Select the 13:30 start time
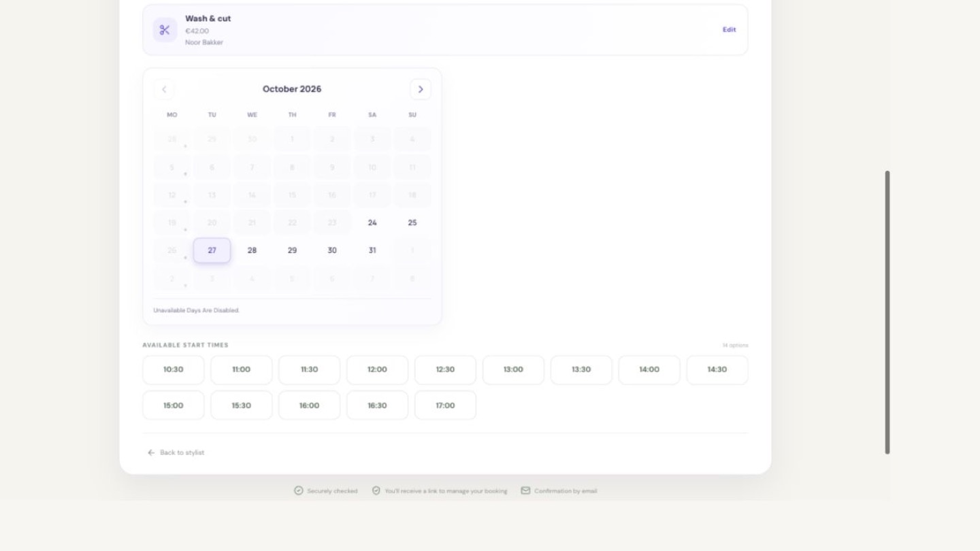The height and width of the screenshot is (551, 980). [582, 370]
